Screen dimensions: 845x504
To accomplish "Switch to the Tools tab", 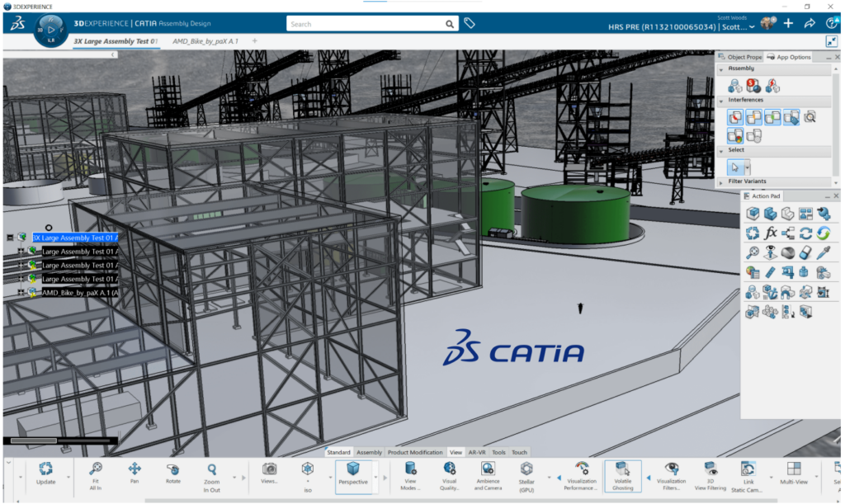I will click(498, 452).
